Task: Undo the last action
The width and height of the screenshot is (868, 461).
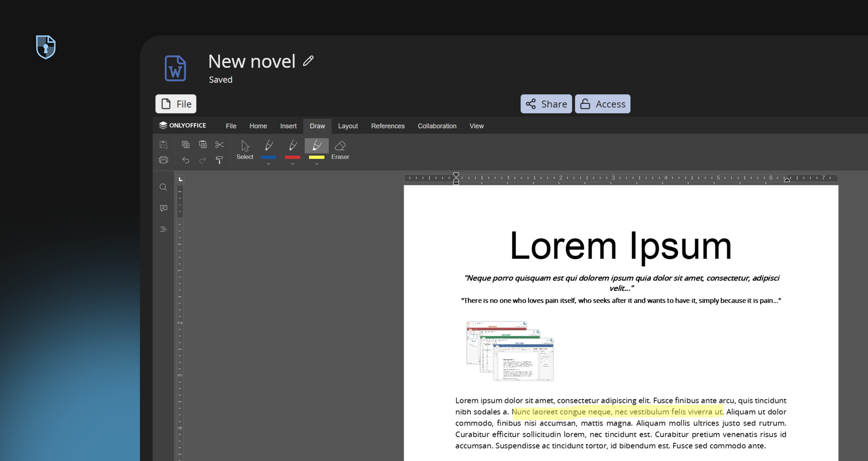Action: (x=186, y=160)
